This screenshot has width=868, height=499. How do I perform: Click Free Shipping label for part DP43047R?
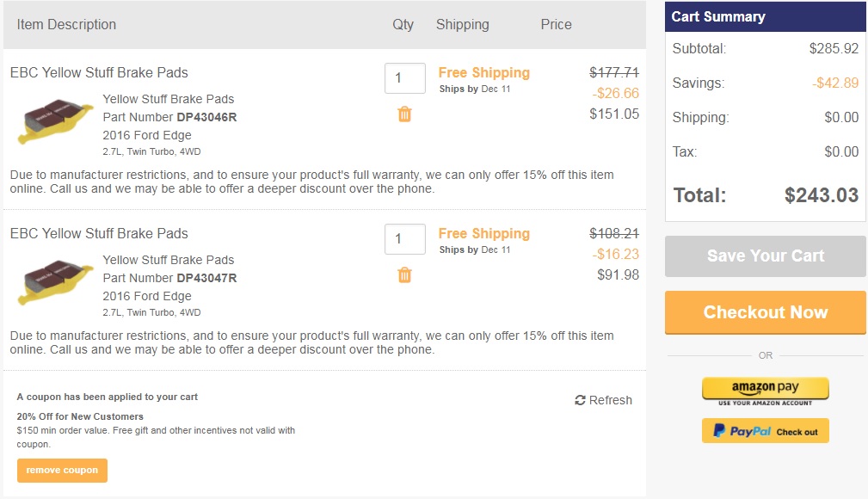click(483, 233)
